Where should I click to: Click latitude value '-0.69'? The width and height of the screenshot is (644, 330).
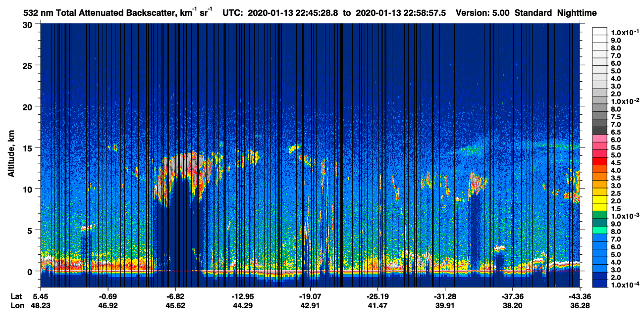tap(108, 296)
